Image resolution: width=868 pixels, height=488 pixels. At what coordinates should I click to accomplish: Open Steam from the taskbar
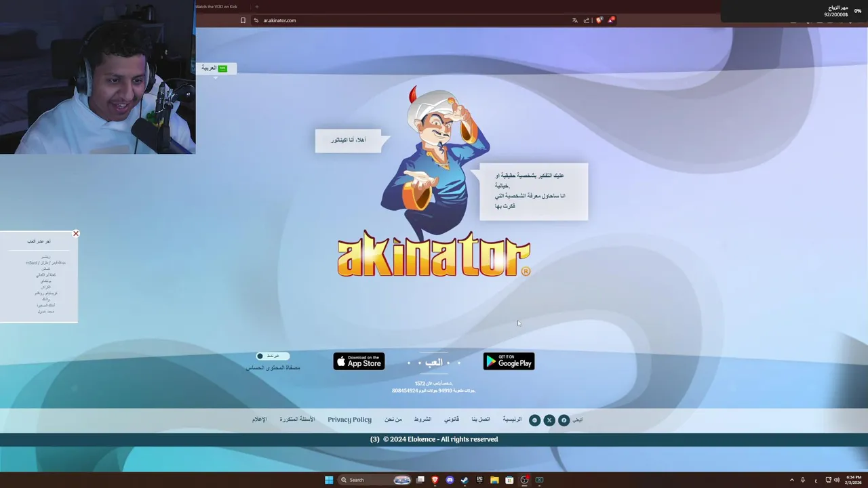[465, 480]
